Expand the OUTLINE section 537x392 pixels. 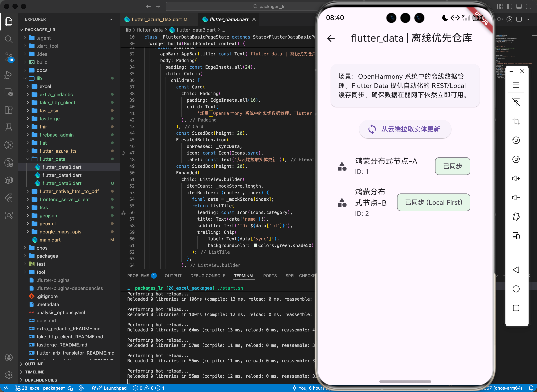click(34, 364)
